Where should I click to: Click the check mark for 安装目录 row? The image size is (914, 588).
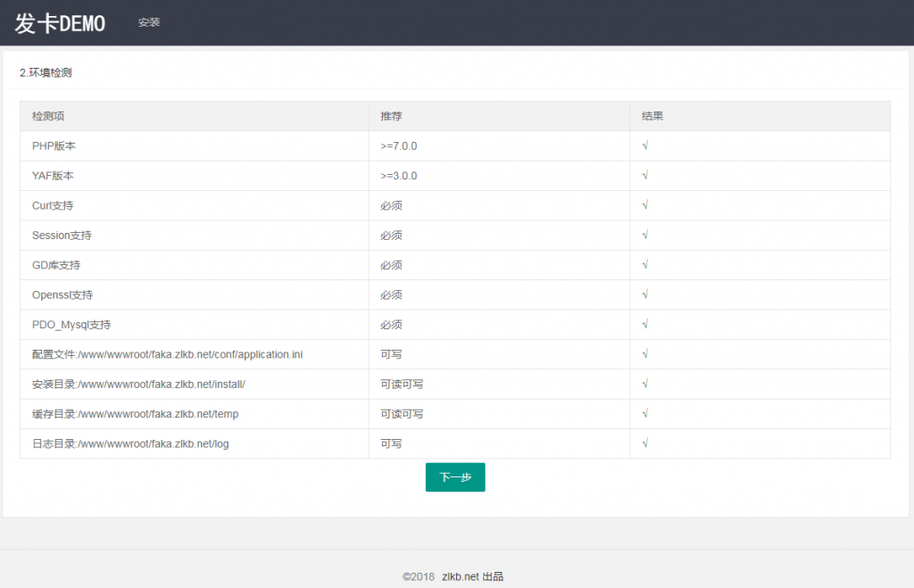click(645, 383)
